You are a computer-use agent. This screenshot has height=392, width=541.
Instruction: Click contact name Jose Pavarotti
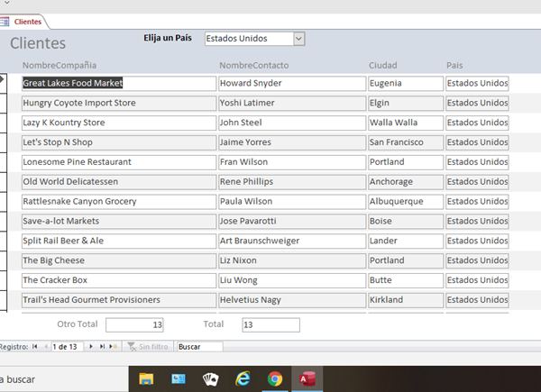pyautogui.click(x=292, y=221)
